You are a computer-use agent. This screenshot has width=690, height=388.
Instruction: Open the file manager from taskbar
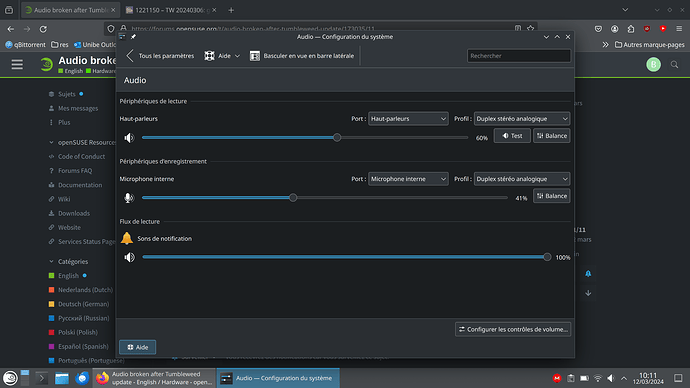click(62, 378)
